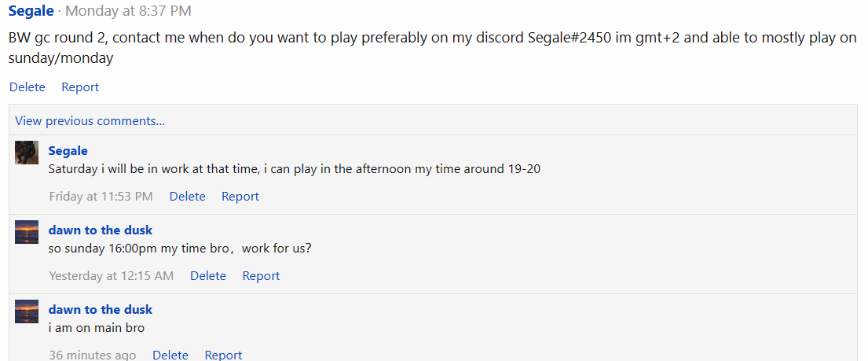This screenshot has width=868, height=361.
Task: Report the main BW gc round 2 post
Action: 80,87
